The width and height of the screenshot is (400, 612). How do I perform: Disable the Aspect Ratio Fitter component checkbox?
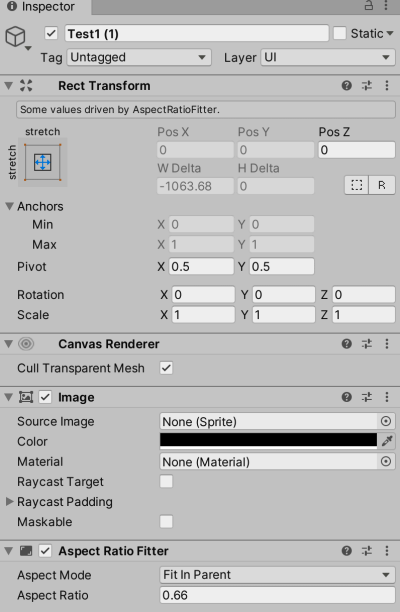pos(45,551)
